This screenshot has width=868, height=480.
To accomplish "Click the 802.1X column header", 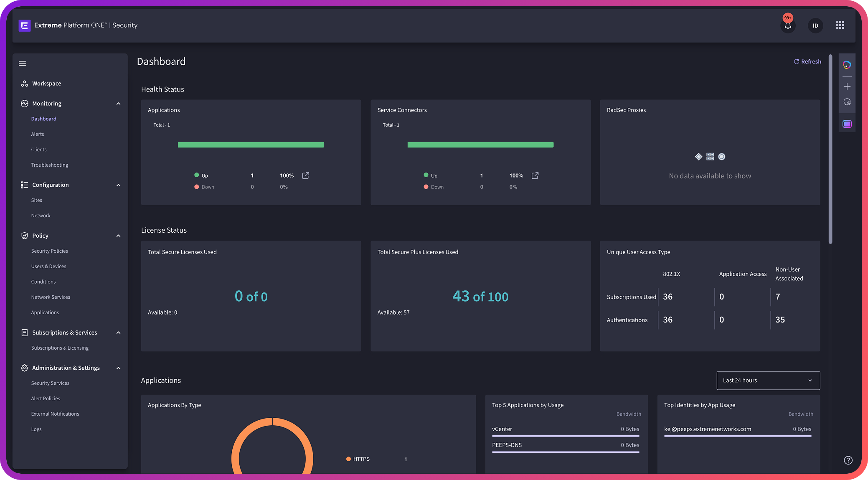I will [671, 274].
